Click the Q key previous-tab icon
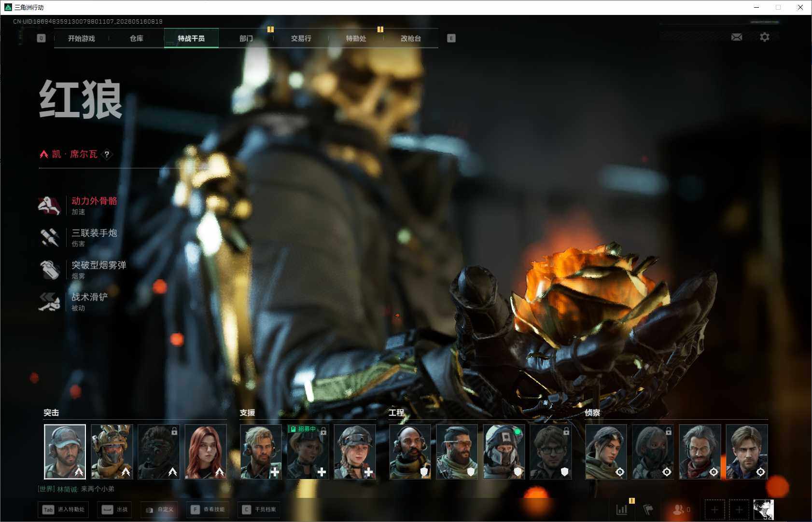This screenshot has width=812, height=522. (41, 38)
